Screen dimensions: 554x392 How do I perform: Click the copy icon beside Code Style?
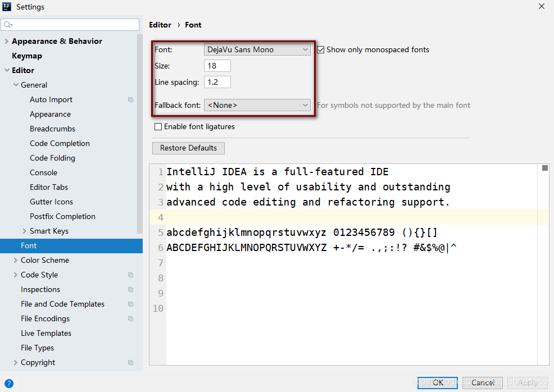(x=131, y=275)
